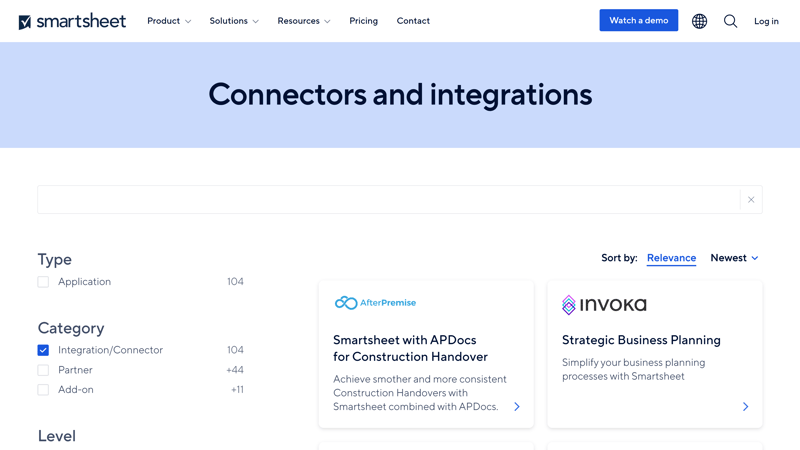This screenshot has height=450, width=800.
Task: Sort results by Relevance
Action: (671, 258)
